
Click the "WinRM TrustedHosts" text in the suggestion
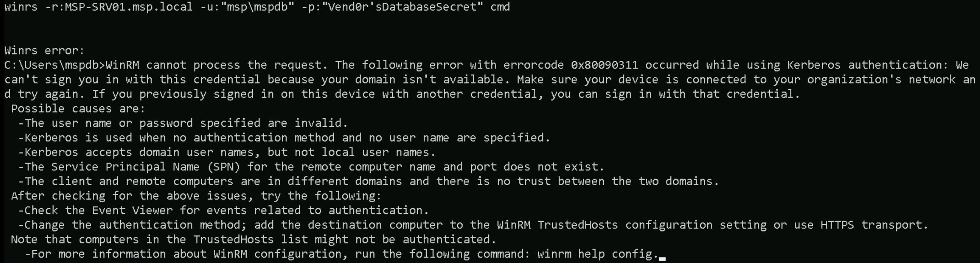click(x=557, y=225)
